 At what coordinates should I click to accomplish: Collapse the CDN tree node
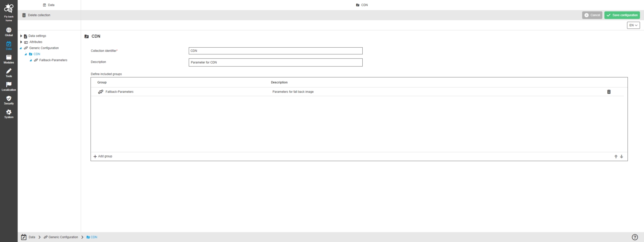pos(26,54)
